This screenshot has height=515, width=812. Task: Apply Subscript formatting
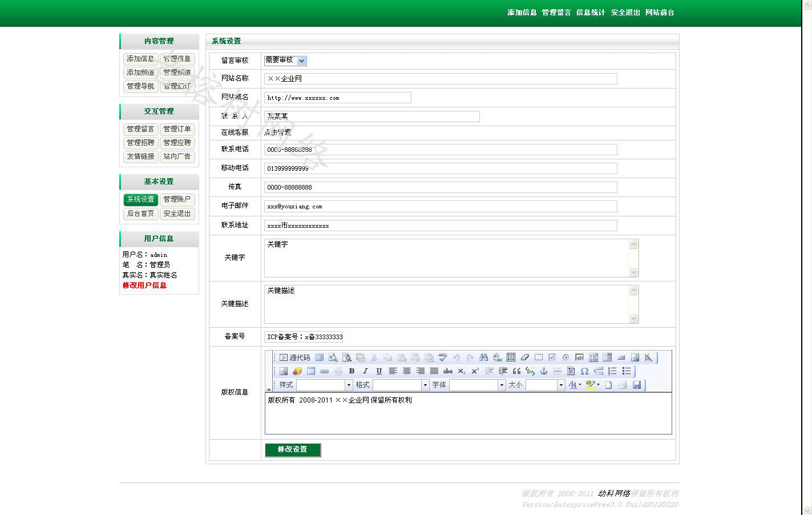click(x=462, y=371)
